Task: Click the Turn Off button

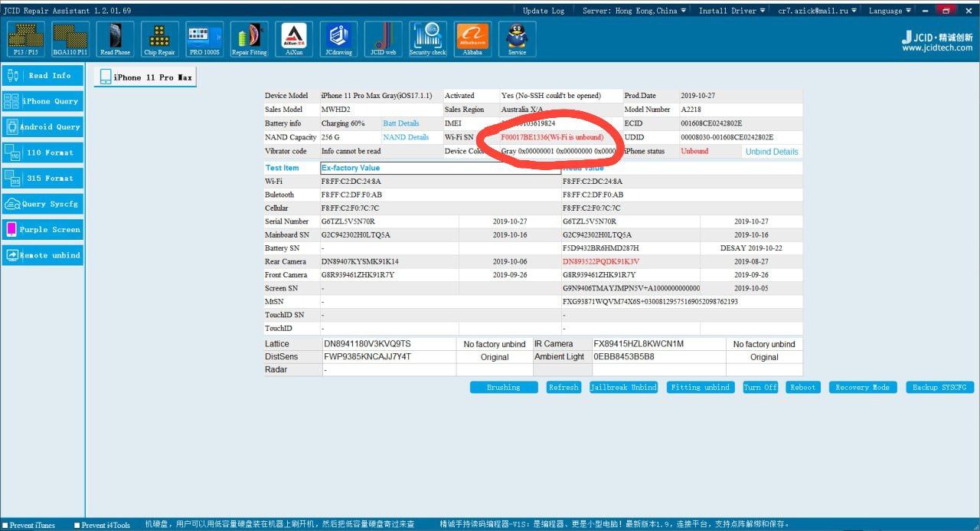Action: tap(760, 388)
